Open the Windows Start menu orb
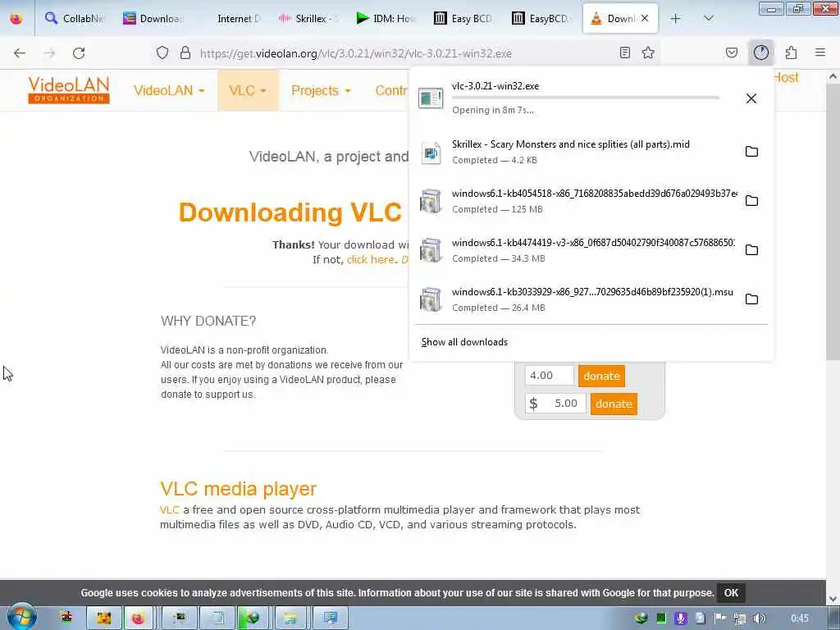Viewport: 840px width, 630px height. (21, 617)
